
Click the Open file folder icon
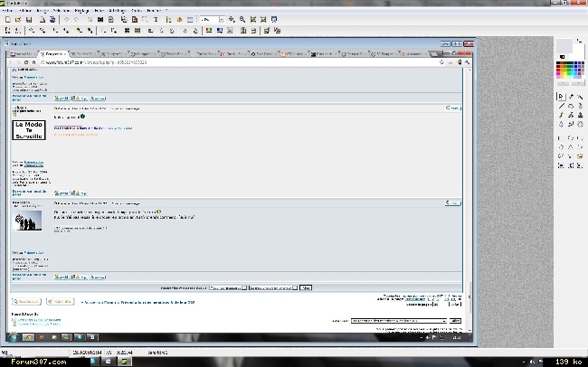pos(18,19)
